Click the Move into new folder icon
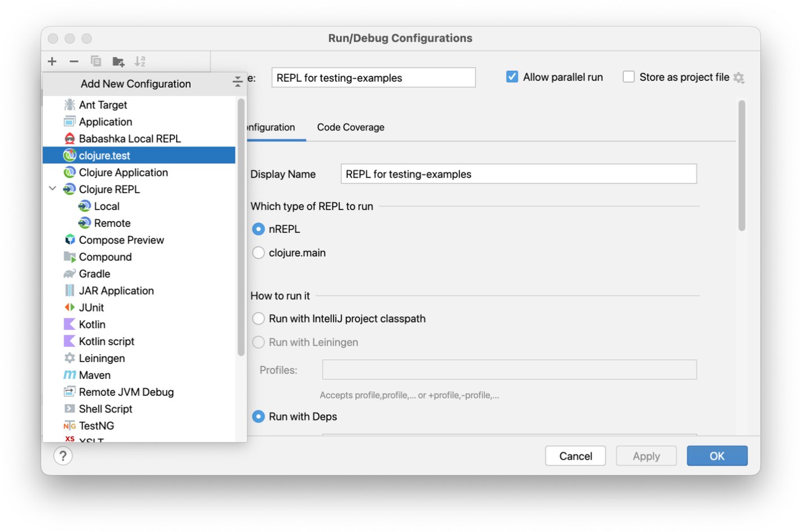This screenshot has width=801, height=532. pos(118,61)
